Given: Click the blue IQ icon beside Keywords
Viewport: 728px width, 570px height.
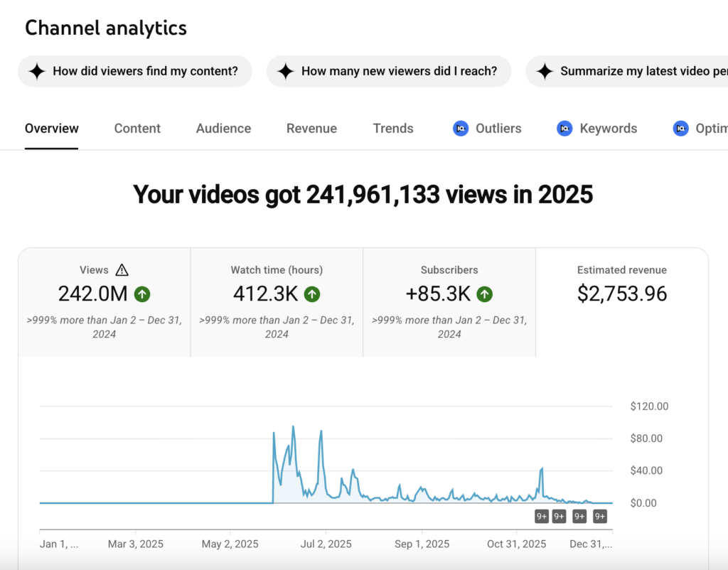Looking at the screenshot, I should 564,129.
